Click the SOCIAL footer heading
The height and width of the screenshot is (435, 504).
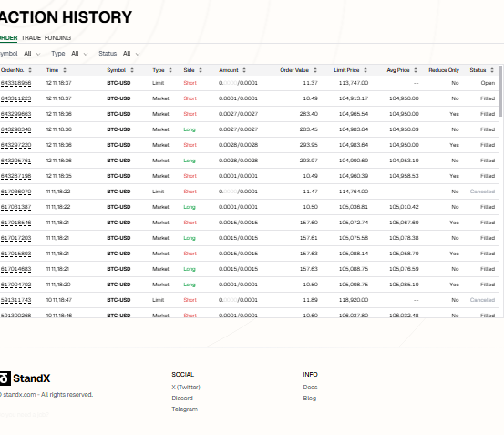(x=183, y=375)
